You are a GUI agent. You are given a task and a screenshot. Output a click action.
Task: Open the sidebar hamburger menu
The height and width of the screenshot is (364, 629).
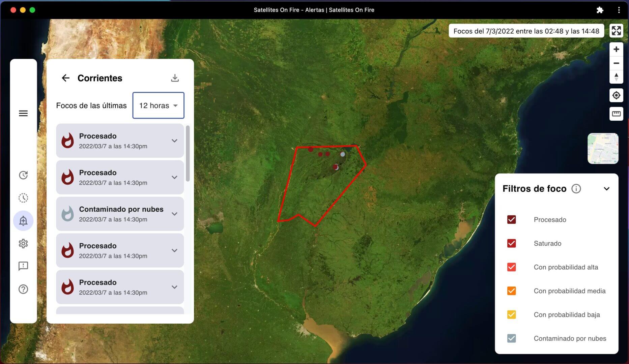(23, 113)
